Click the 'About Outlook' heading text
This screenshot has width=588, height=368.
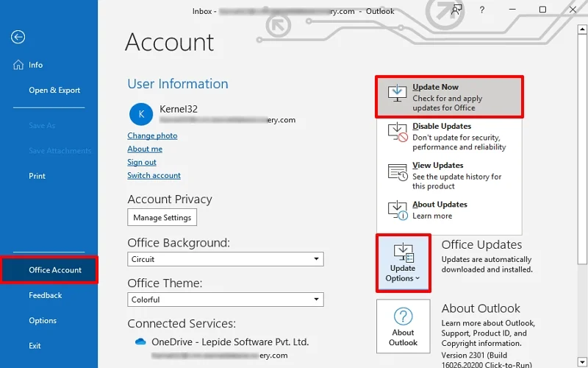tap(481, 308)
